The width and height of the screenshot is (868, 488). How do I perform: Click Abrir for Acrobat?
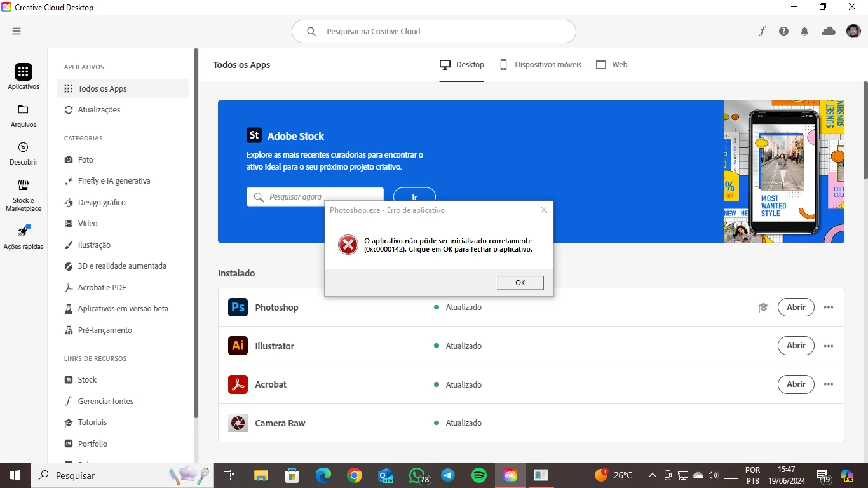click(796, 384)
